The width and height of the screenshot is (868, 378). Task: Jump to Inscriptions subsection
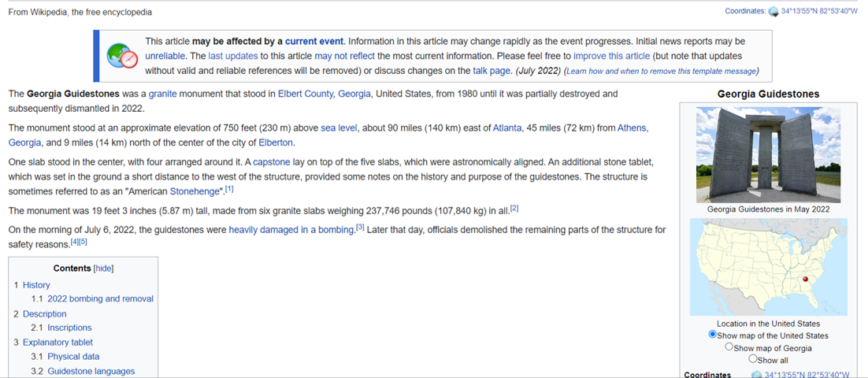pos(69,328)
